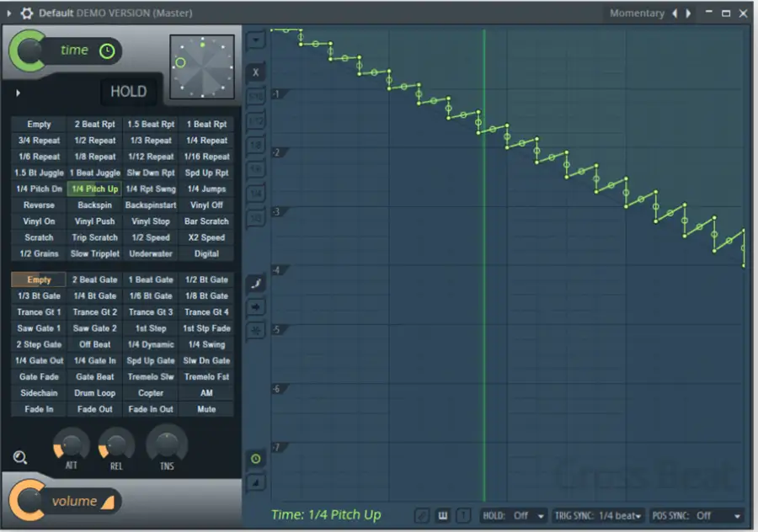Select the snap-to-grid X tool

[x=256, y=72]
